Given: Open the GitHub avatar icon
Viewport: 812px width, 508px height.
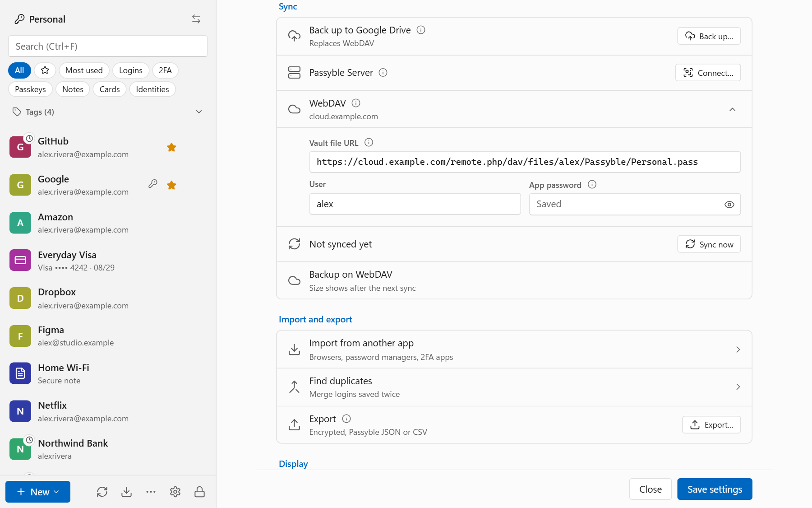Looking at the screenshot, I should (20, 147).
